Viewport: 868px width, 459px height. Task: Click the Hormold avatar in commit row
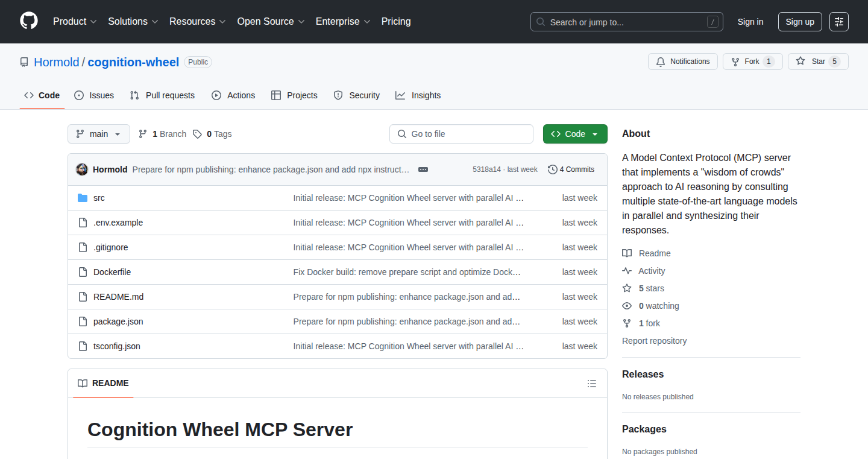coord(82,169)
